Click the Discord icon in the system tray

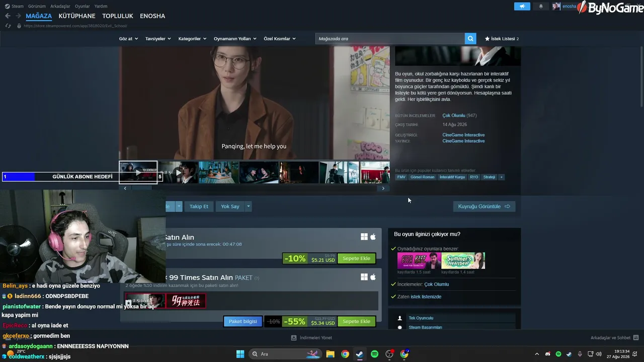tap(548, 354)
